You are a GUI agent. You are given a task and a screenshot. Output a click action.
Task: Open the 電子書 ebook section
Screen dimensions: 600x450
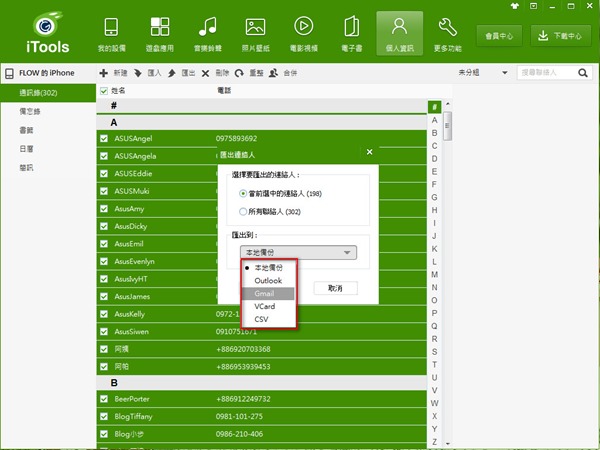[x=350, y=32]
